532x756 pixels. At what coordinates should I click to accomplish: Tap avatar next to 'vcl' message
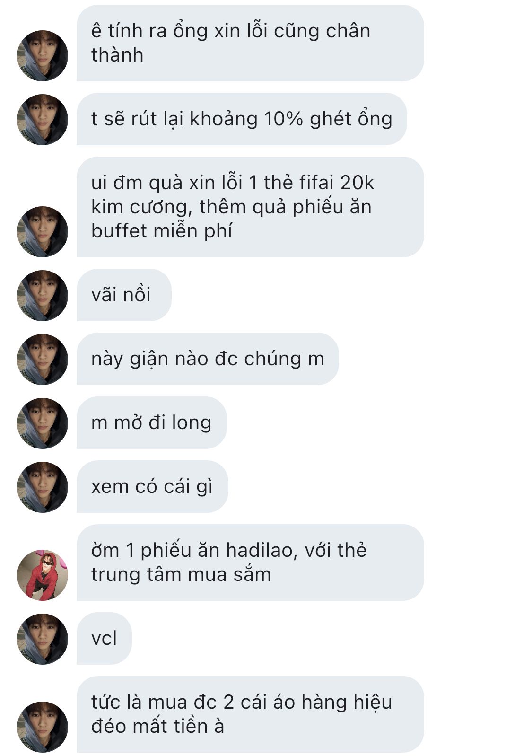[43, 639]
